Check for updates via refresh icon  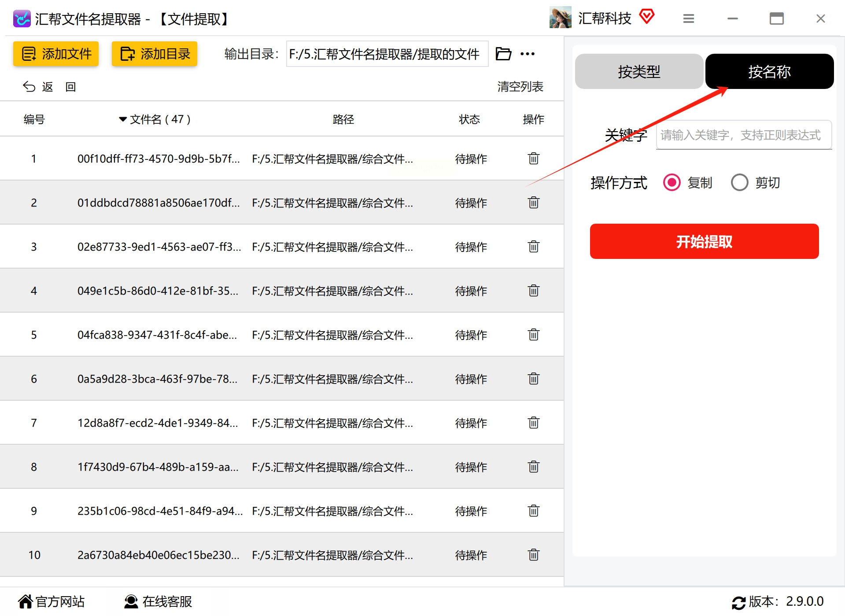point(738,602)
